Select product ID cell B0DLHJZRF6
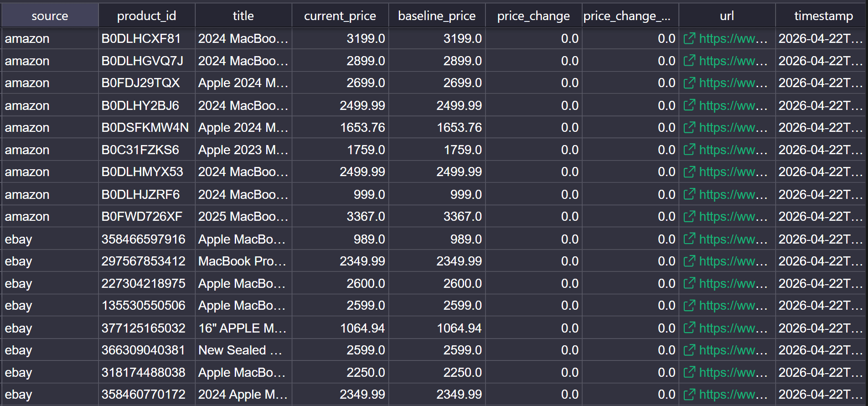Viewport: 868px width, 406px height. pos(147,194)
